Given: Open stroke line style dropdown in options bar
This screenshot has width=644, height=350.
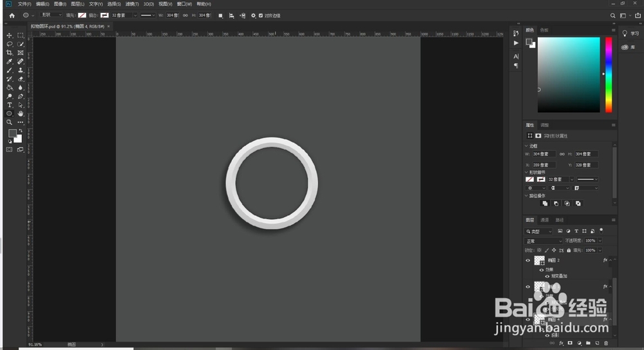Looking at the screenshot, I should pos(148,15).
